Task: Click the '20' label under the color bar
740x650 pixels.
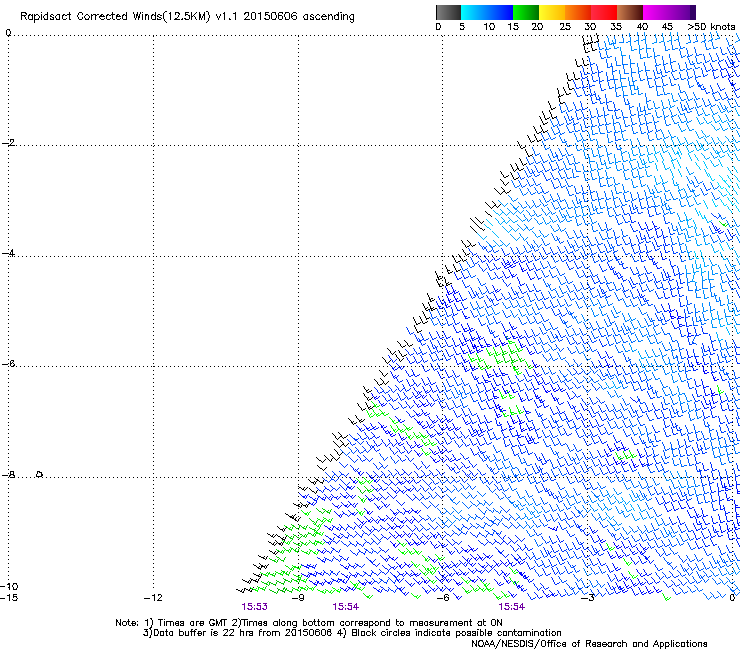Action: coord(537,27)
